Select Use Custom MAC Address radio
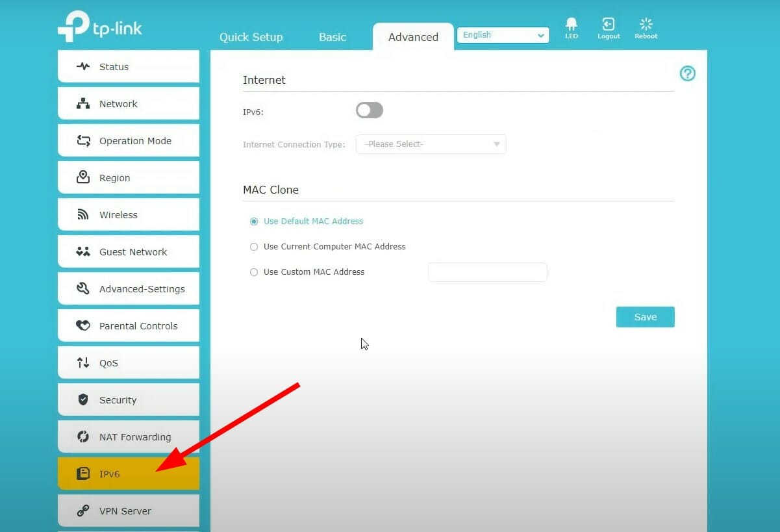This screenshot has height=532, width=780. tap(254, 272)
